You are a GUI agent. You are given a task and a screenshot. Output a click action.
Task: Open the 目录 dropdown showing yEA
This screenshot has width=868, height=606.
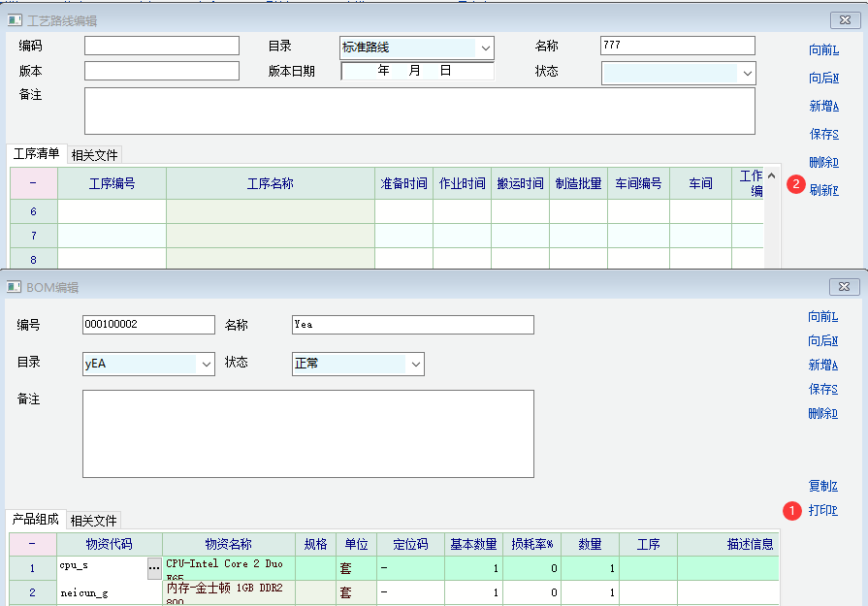(205, 364)
